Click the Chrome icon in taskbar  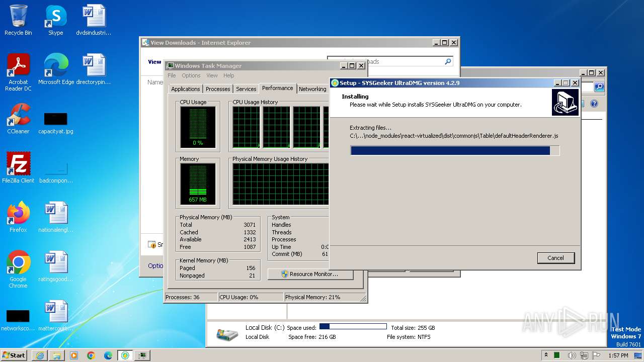pos(91,355)
